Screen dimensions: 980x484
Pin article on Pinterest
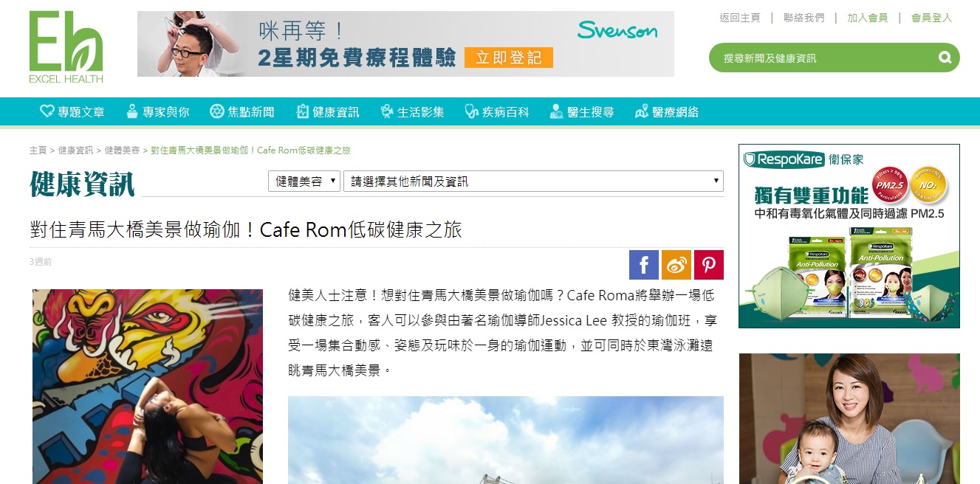click(x=709, y=265)
